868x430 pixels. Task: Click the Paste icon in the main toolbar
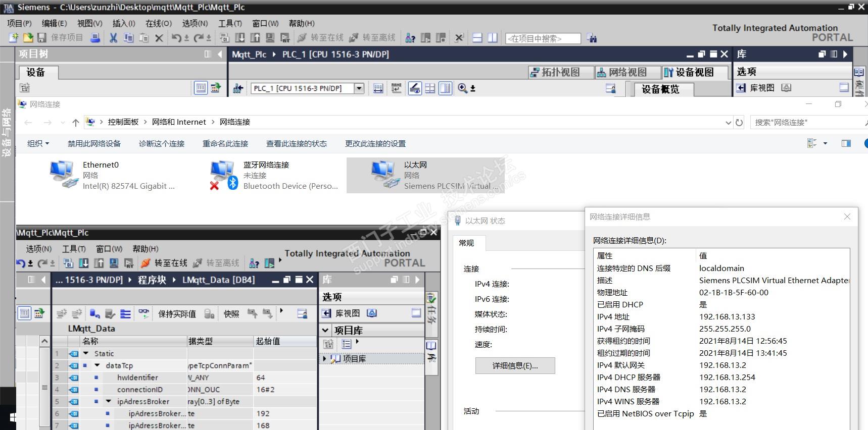(144, 37)
